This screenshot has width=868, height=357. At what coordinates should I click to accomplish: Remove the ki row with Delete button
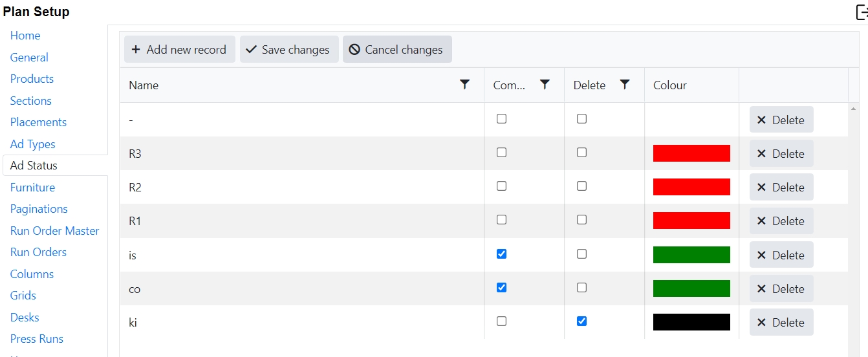click(781, 323)
